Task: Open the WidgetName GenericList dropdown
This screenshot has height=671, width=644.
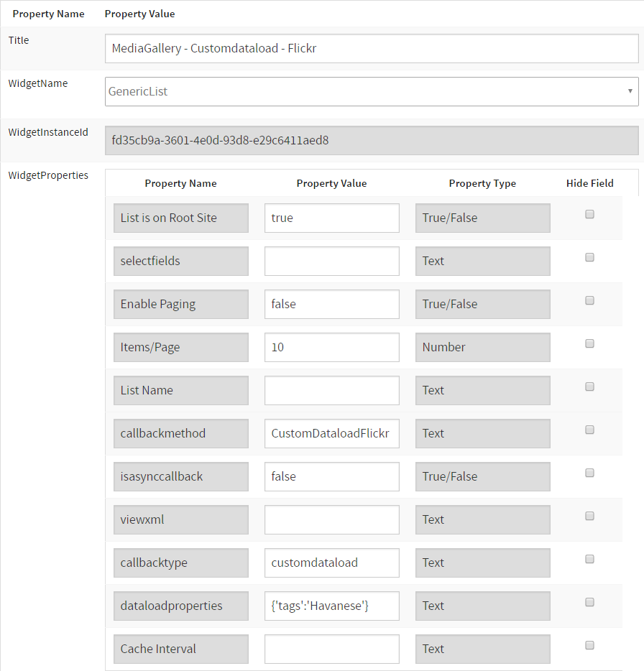Action: pos(372,91)
